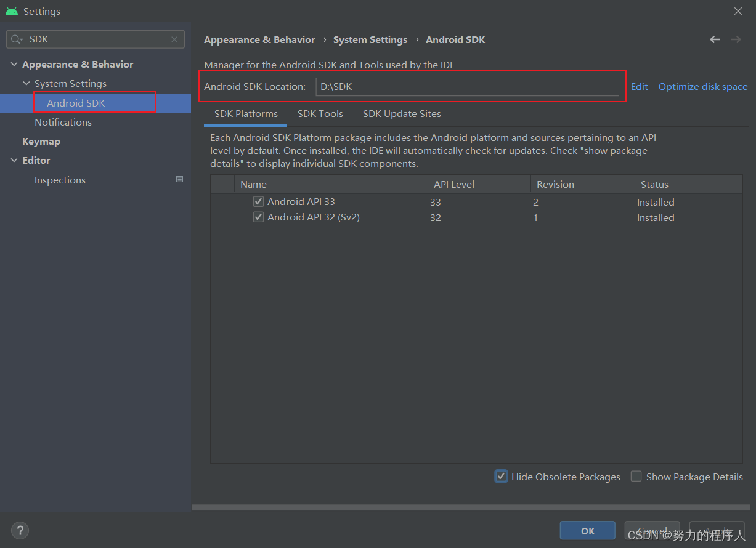Click API level cell "32"

(436, 217)
